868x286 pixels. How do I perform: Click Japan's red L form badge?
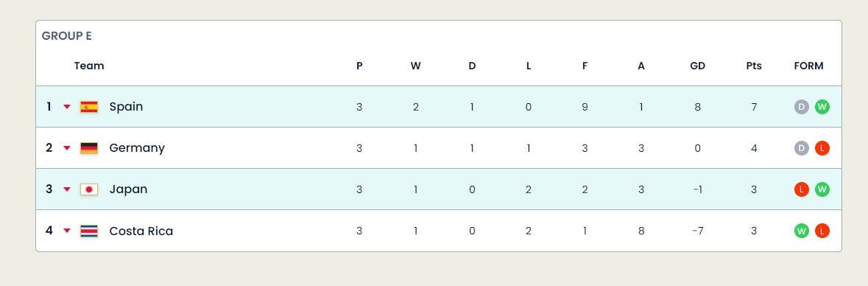[x=802, y=189]
